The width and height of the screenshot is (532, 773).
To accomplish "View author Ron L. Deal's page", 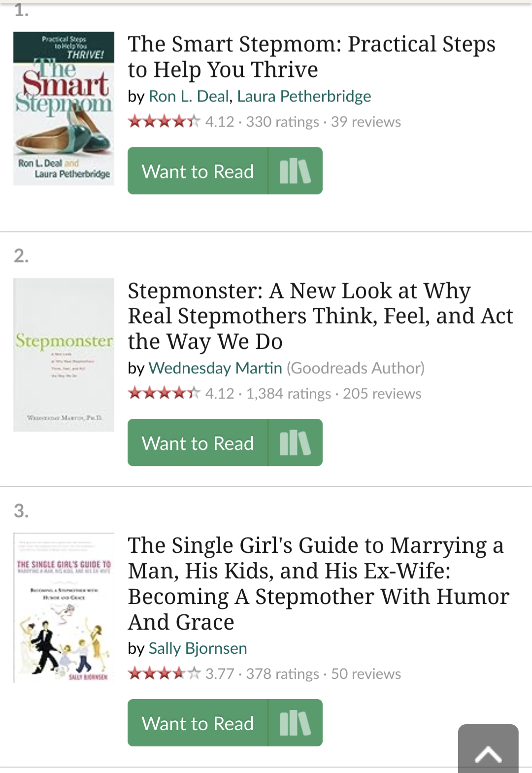I will click(x=190, y=96).
